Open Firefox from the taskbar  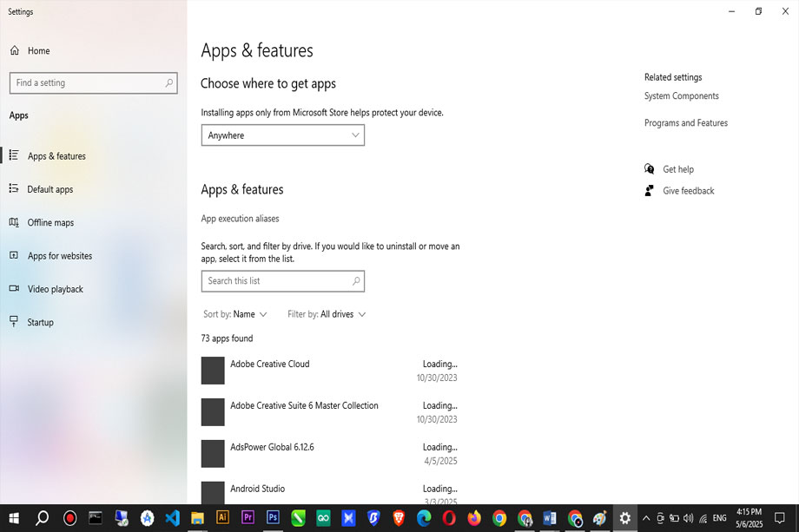pos(474,518)
